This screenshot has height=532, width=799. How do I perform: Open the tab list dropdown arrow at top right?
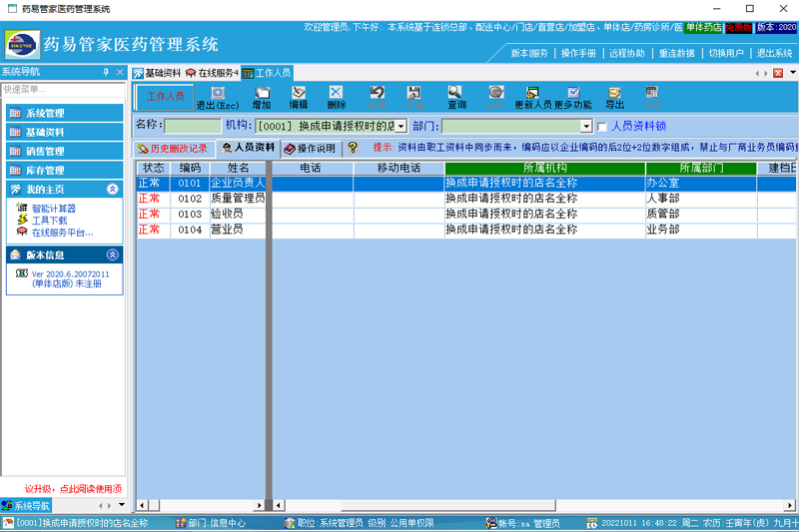click(793, 72)
